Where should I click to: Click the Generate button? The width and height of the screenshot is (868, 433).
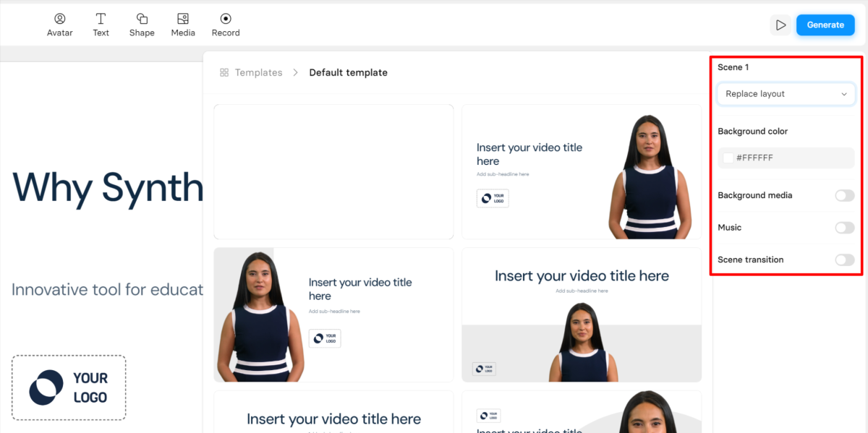click(825, 25)
